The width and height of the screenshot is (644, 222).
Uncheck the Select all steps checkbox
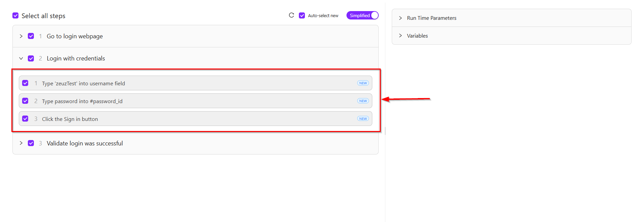tap(15, 15)
